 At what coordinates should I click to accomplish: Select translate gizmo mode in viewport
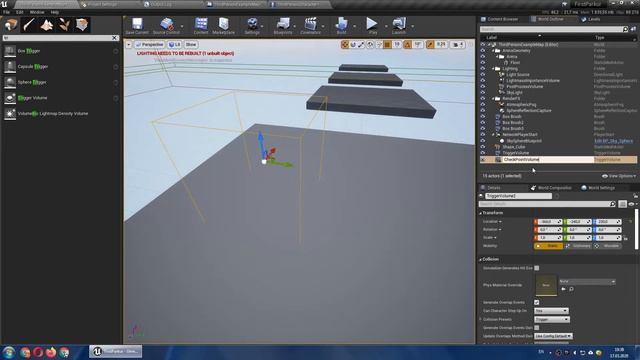click(345, 44)
